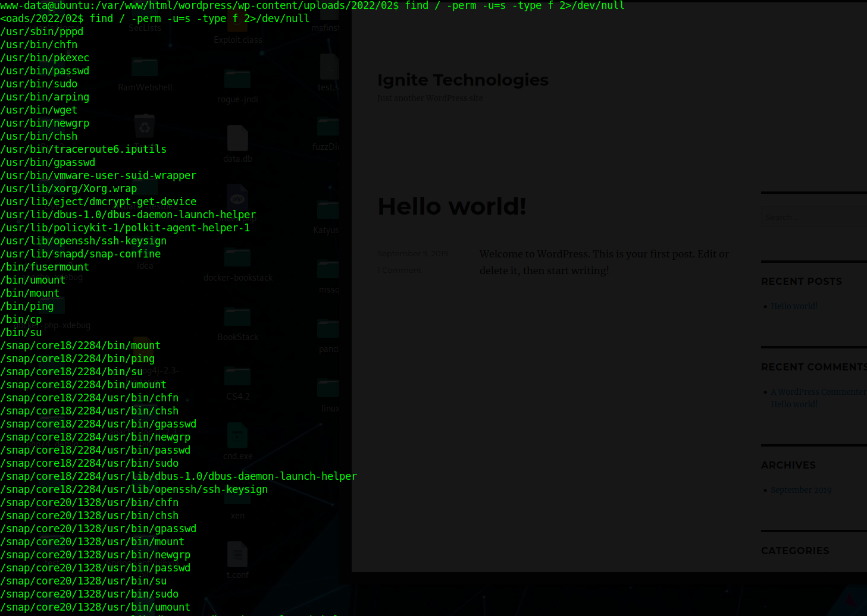Open the rogue-jndi desktop folder
The width and height of the screenshot is (867, 616).
(237, 80)
